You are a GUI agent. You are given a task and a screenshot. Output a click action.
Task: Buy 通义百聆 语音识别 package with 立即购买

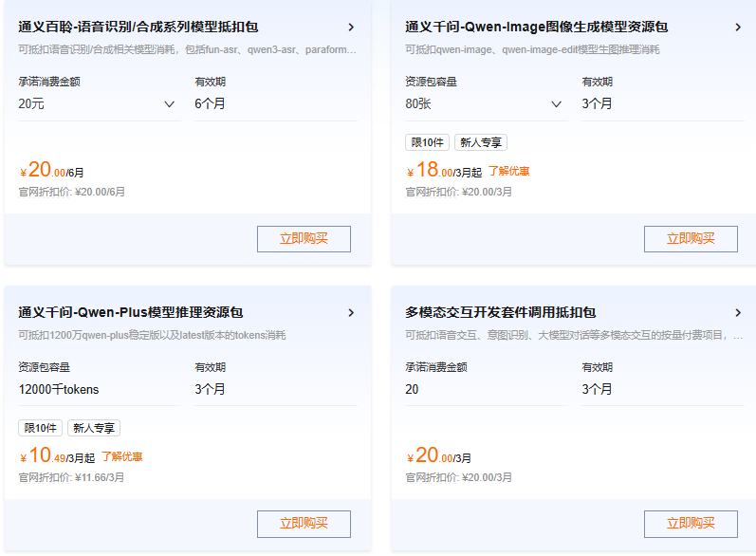(x=304, y=239)
